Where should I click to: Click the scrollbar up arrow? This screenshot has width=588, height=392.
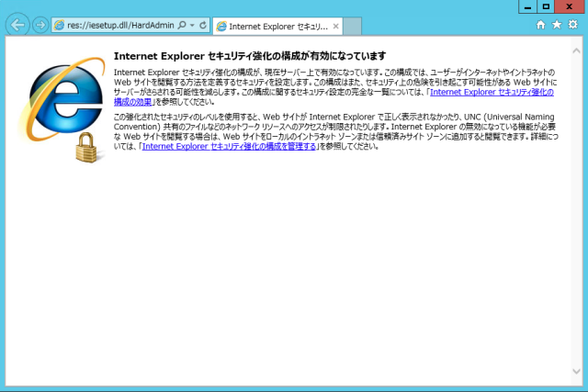click(x=576, y=51)
